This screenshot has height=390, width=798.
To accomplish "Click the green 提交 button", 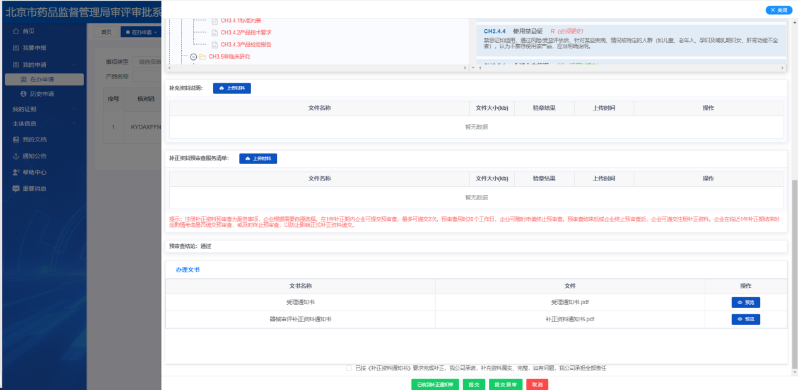I will (474, 385).
